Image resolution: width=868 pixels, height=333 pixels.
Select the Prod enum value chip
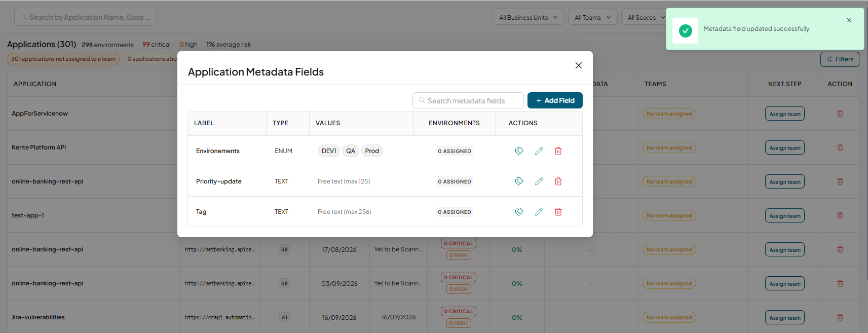(x=372, y=151)
